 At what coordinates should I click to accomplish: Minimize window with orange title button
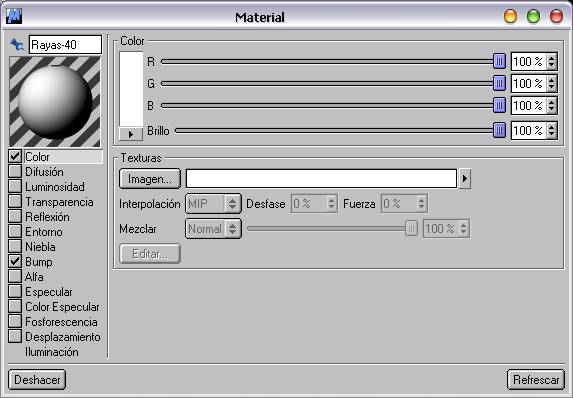[510, 16]
